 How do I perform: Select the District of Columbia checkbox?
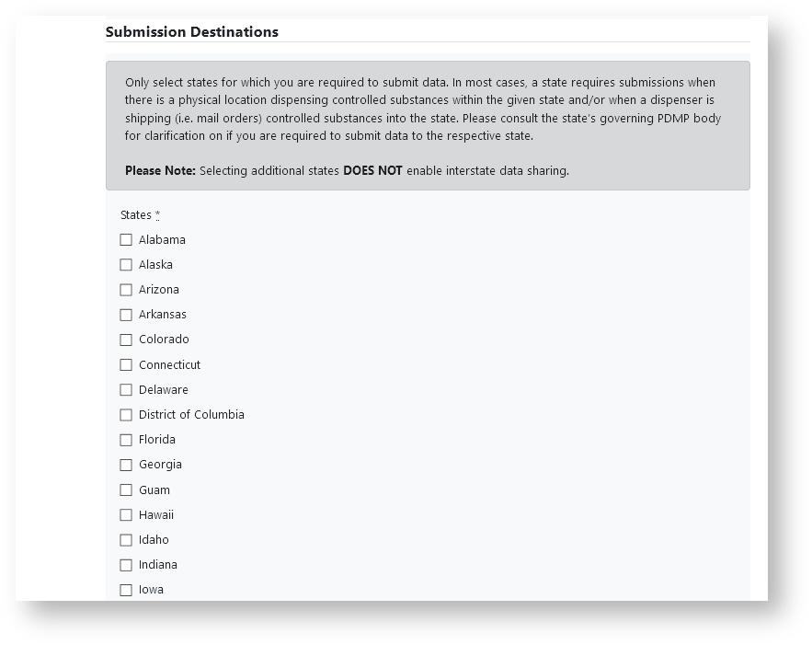click(x=126, y=415)
